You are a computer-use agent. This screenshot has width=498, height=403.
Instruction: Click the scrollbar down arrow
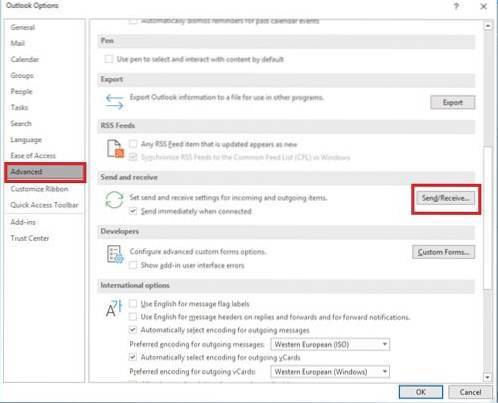coord(488,377)
